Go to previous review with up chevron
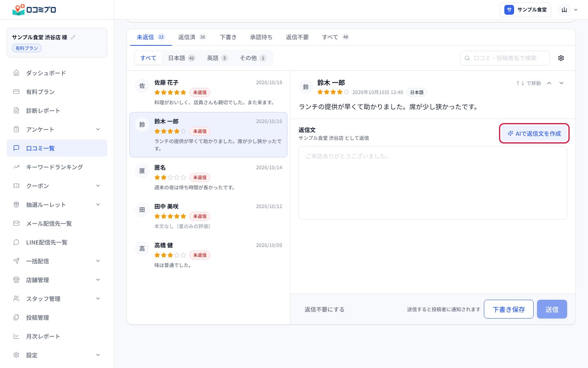This screenshot has width=588, height=368. 549,83
